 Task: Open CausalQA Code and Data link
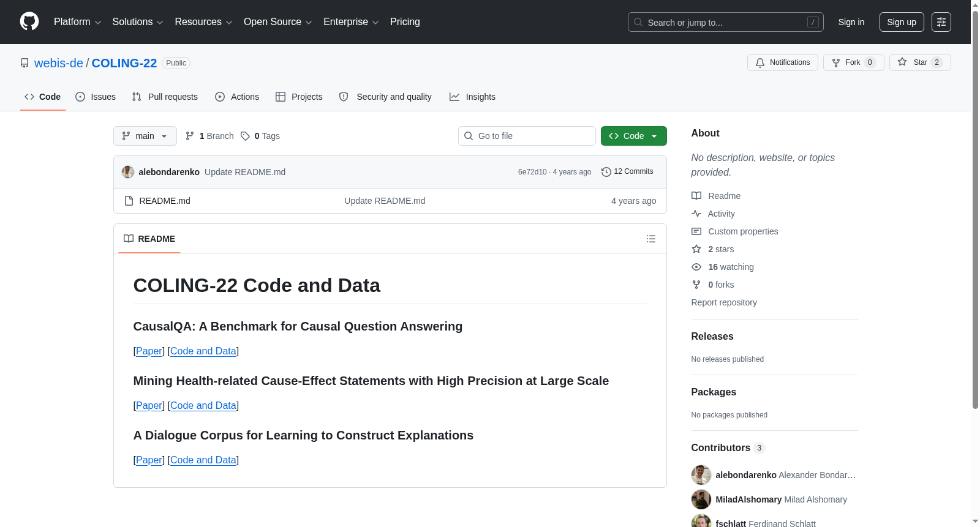pos(203,351)
